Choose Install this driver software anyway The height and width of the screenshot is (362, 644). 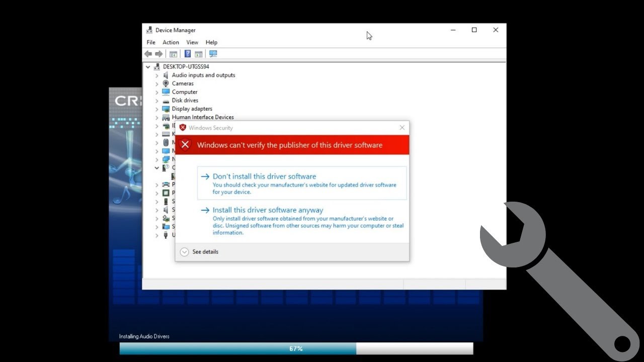pyautogui.click(x=302, y=221)
